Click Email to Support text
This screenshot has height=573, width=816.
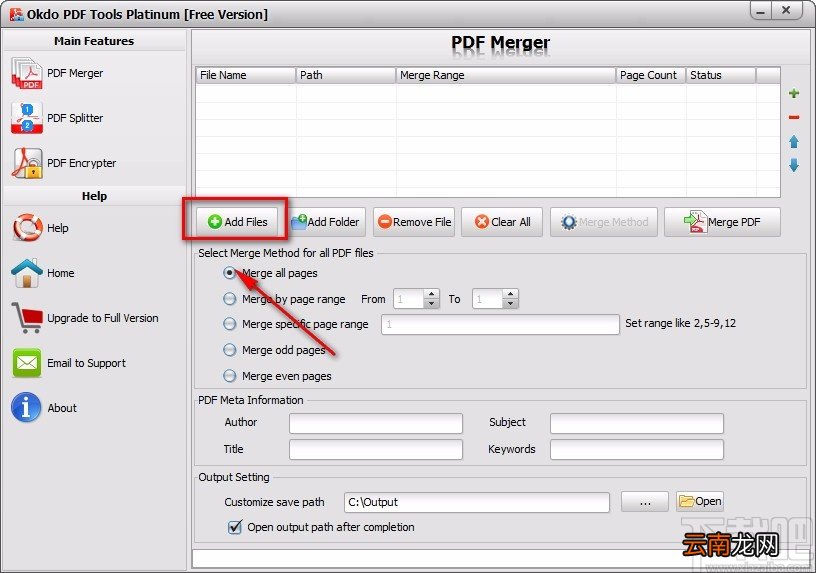tap(86, 363)
